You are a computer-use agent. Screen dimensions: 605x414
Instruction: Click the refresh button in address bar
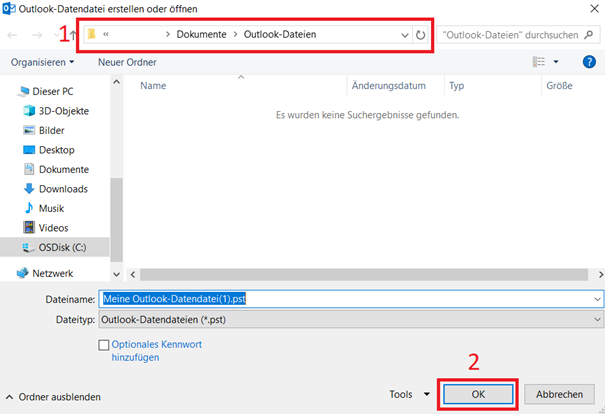click(420, 35)
